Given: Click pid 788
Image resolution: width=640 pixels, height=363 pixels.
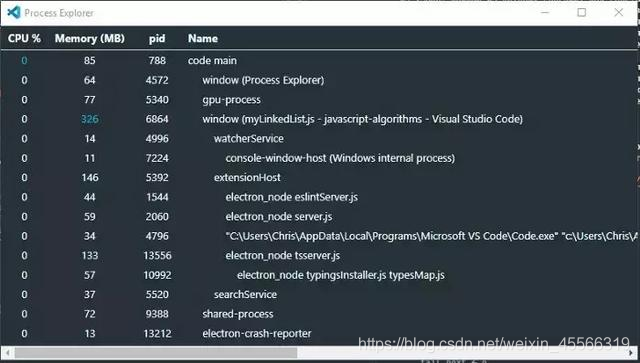Looking at the screenshot, I should [x=157, y=60].
